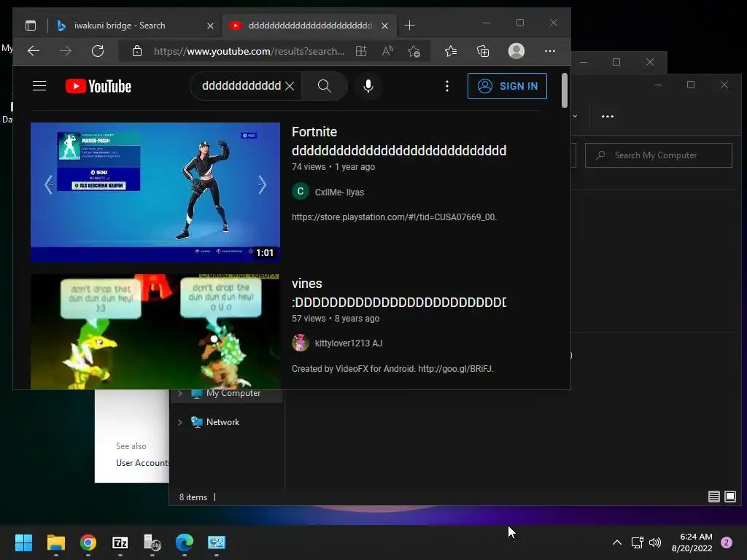Launch Google Chrome from taskbar
This screenshot has width=747, height=560.
pyautogui.click(x=88, y=542)
